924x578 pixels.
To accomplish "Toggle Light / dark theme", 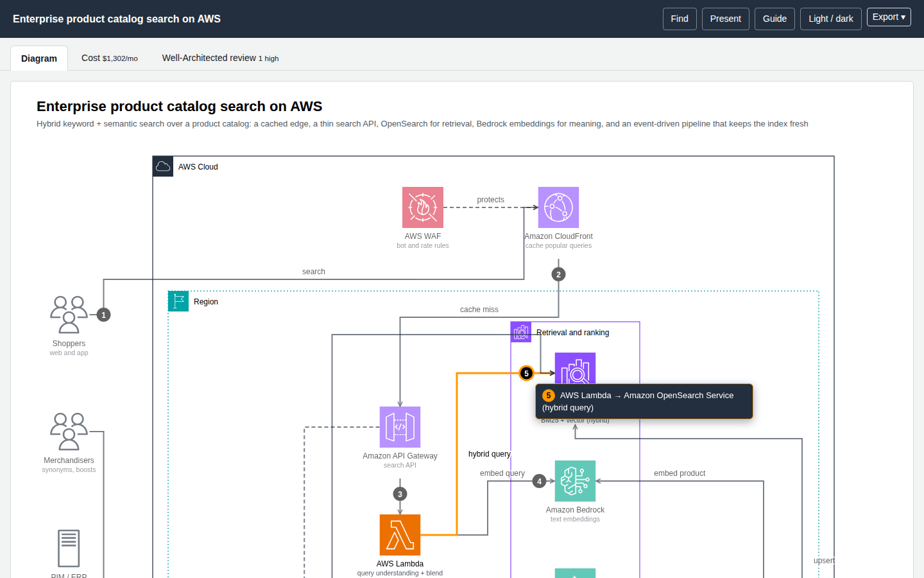I will coord(831,19).
